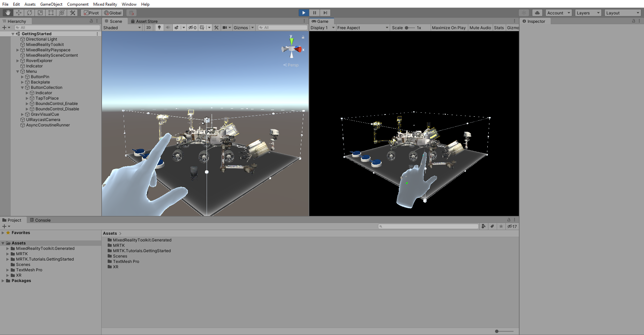Click the Stats button in Game view
Image resolution: width=644 pixels, height=335 pixels.
(499, 28)
